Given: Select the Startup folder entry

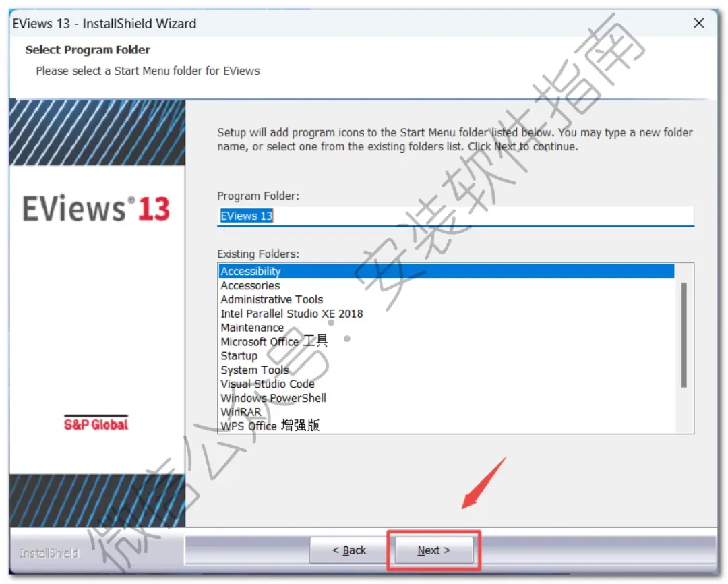Looking at the screenshot, I should point(446,356).
